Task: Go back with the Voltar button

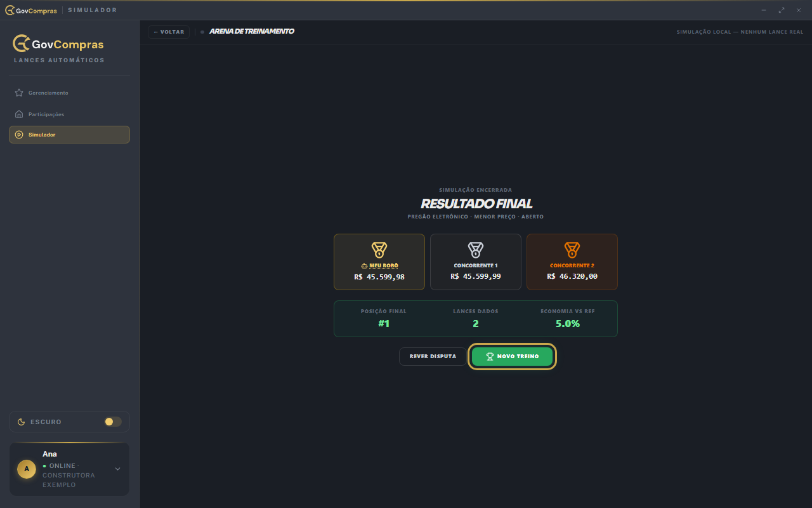Action: 169,32
